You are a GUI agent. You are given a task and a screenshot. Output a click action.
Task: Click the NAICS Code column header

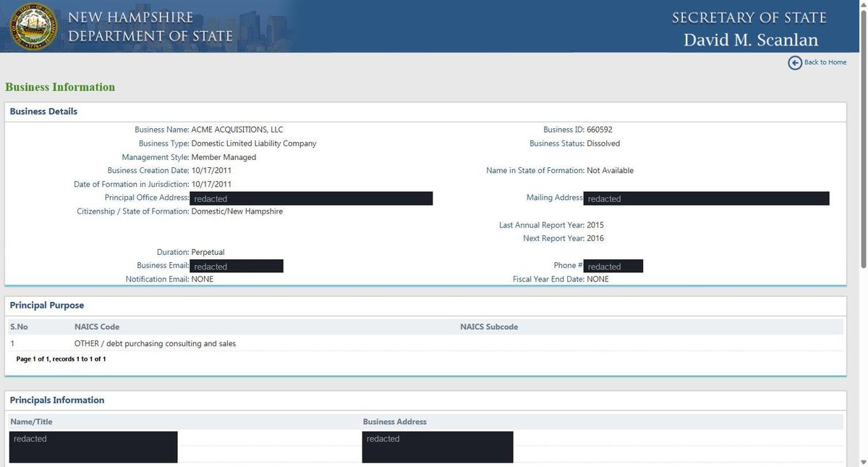tap(97, 327)
